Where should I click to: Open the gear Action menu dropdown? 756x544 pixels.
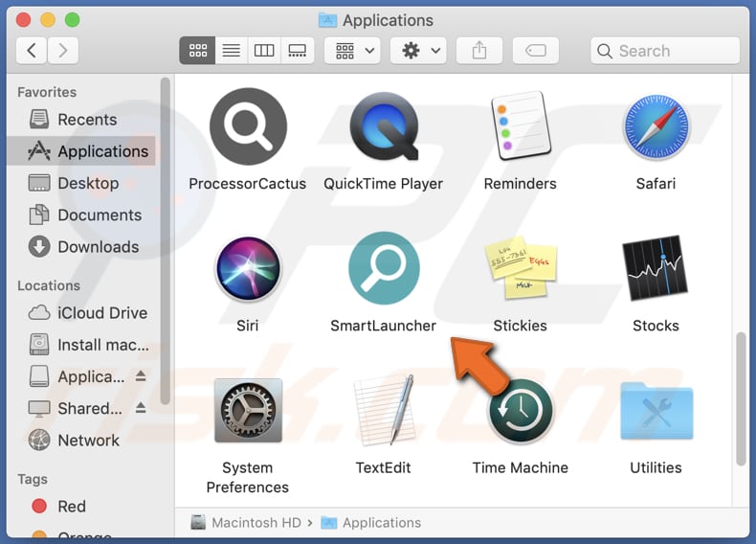pyautogui.click(x=418, y=50)
